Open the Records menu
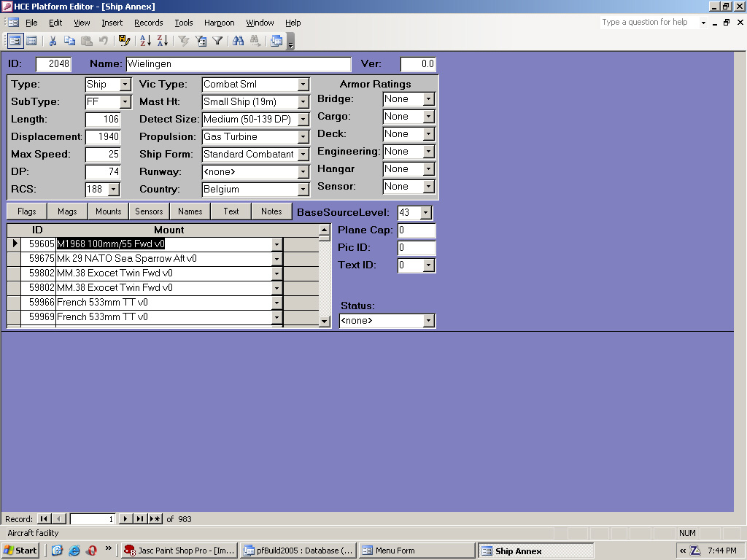 point(148,23)
